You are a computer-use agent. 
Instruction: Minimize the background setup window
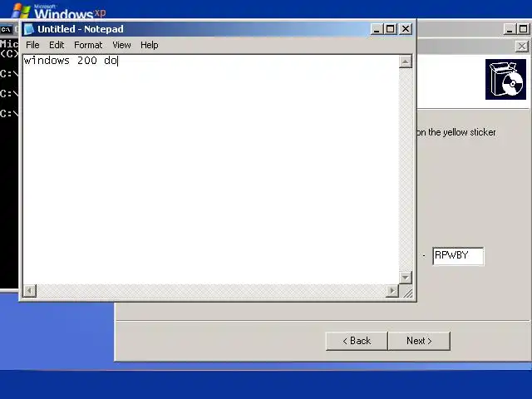coord(509,29)
